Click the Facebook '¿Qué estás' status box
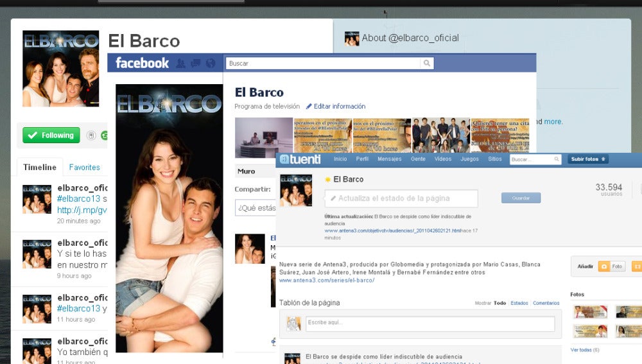The width and height of the screenshot is (642, 364). pyautogui.click(x=256, y=208)
